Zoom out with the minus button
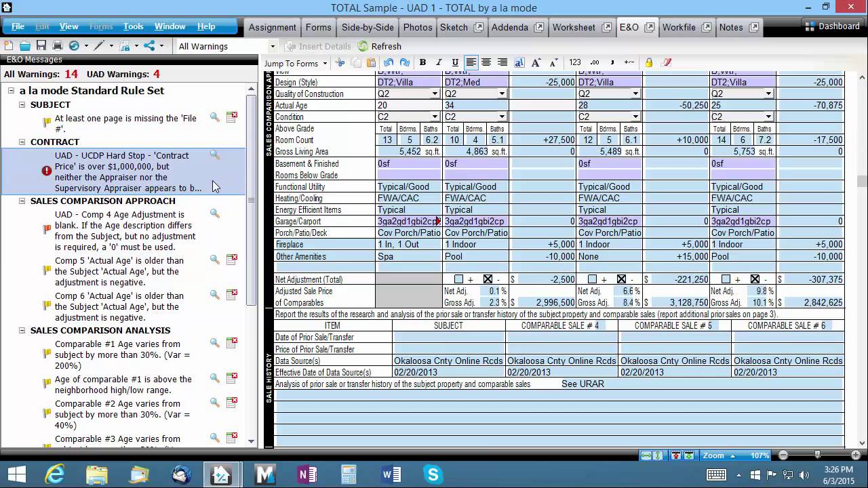868x488 pixels. coord(783,455)
